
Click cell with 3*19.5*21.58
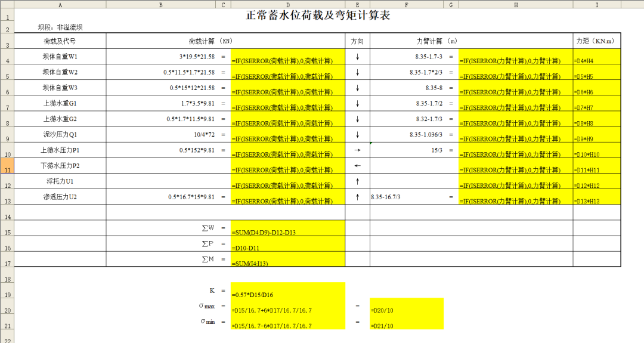160,56
